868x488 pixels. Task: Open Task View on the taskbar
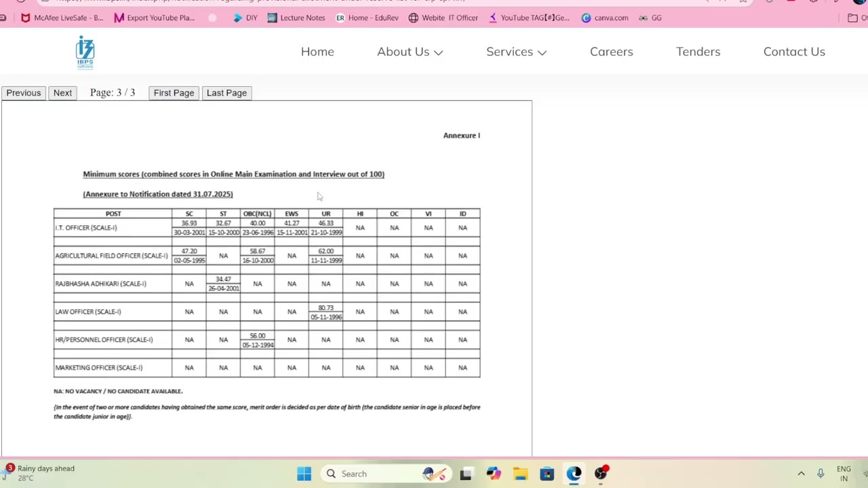click(466, 474)
